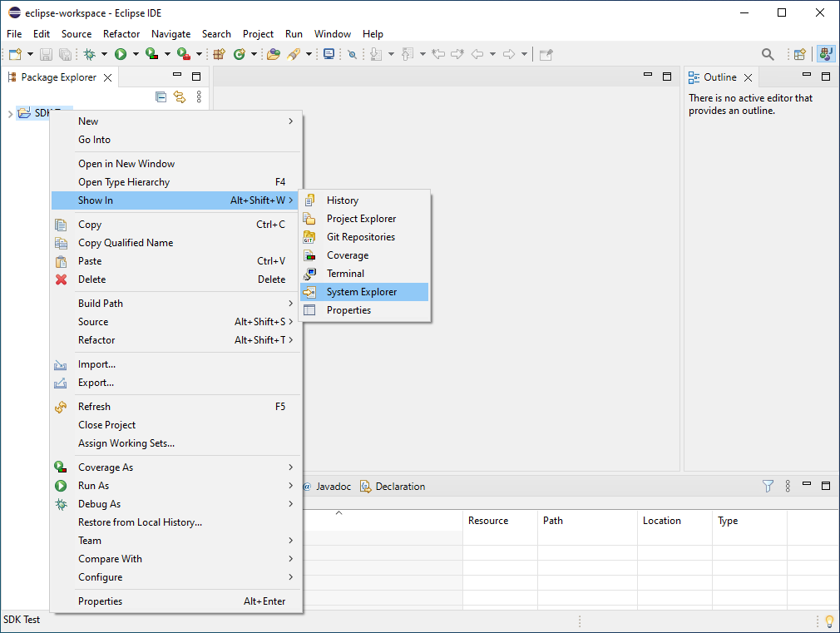Click the Debug bug icon in toolbar
Image resolution: width=840 pixels, height=633 pixels.
click(x=89, y=54)
